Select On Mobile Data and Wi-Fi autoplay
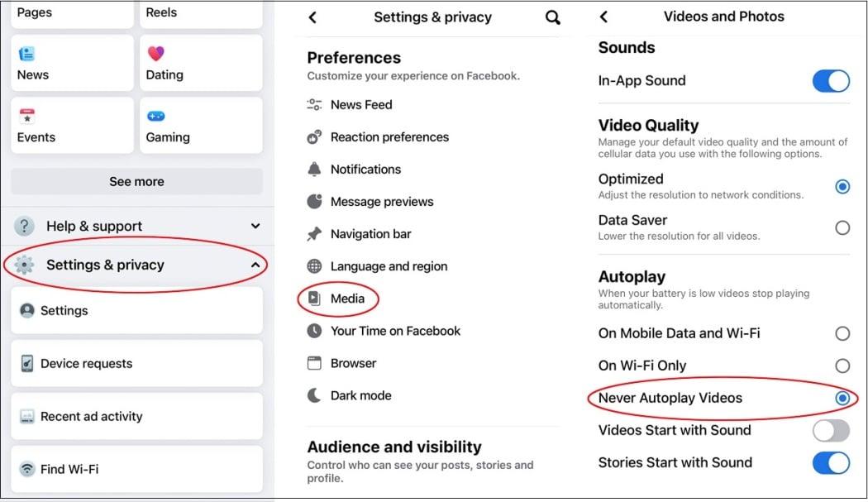 coord(842,333)
